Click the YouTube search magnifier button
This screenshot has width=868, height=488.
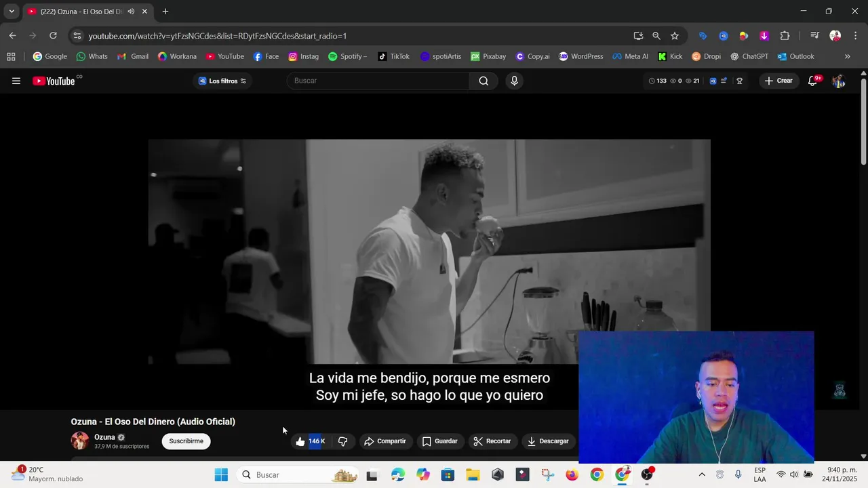pyautogui.click(x=484, y=81)
